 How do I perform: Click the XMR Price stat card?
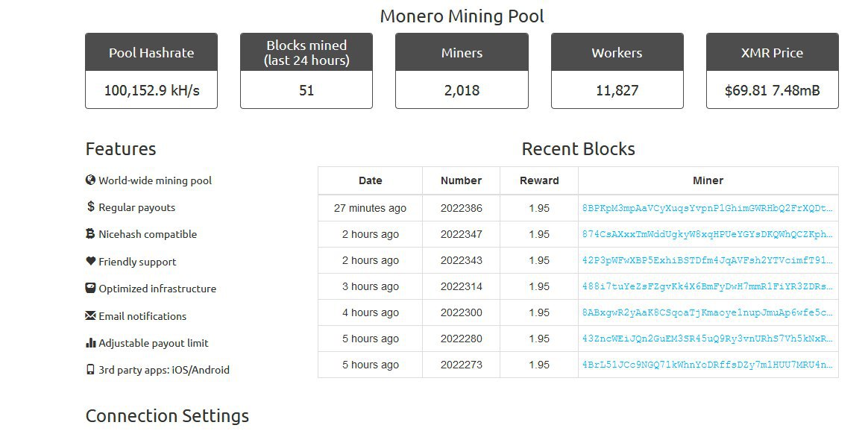pos(772,71)
